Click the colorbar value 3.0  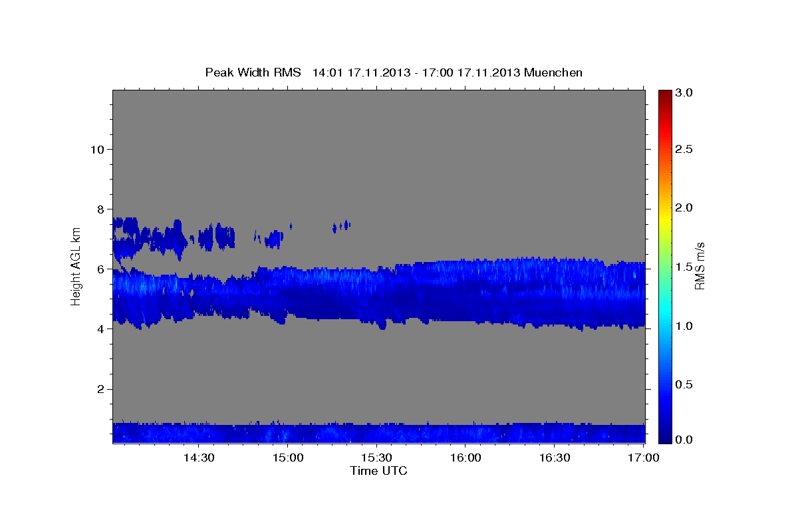685,93
